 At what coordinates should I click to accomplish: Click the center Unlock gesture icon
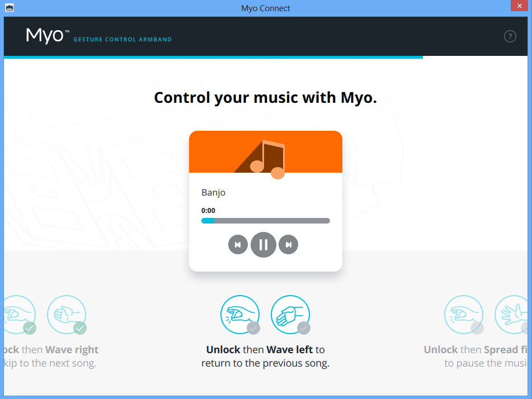point(239,314)
